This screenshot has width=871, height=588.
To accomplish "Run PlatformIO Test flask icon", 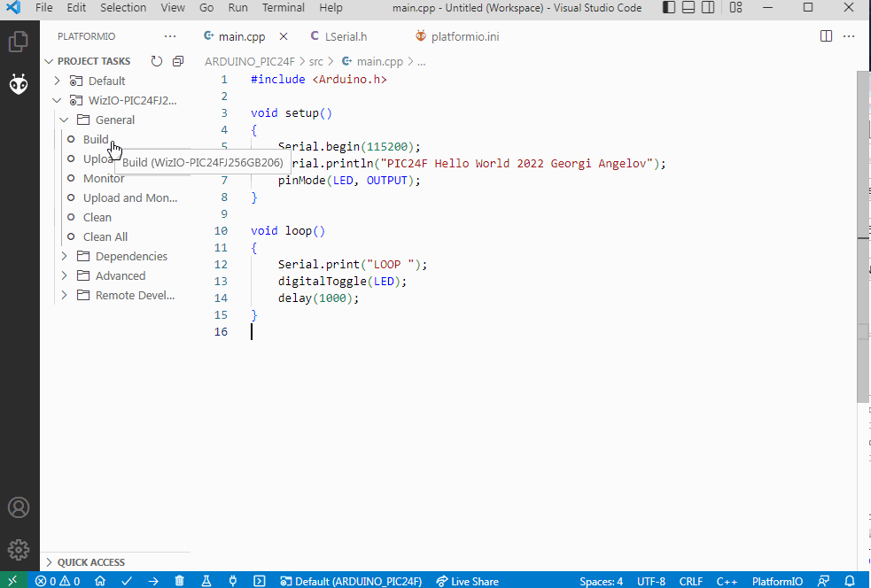I will coord(206,581).
